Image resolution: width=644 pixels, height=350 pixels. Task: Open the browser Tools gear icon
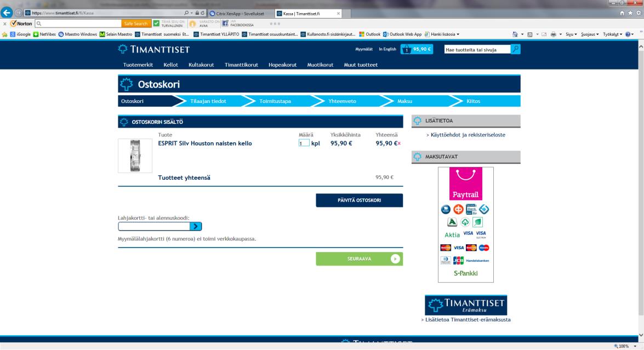[x=639, y=13]
